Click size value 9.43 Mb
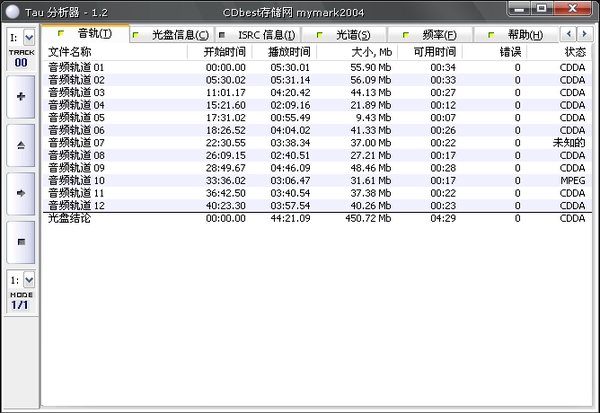Screen dimensions: 600x413 coord(373,118)
